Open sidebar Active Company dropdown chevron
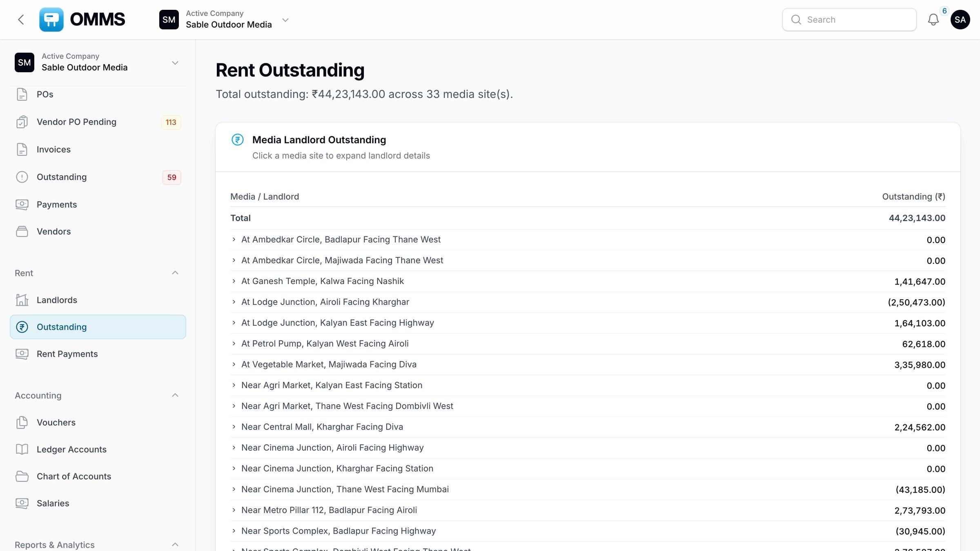 coord(175,63)
